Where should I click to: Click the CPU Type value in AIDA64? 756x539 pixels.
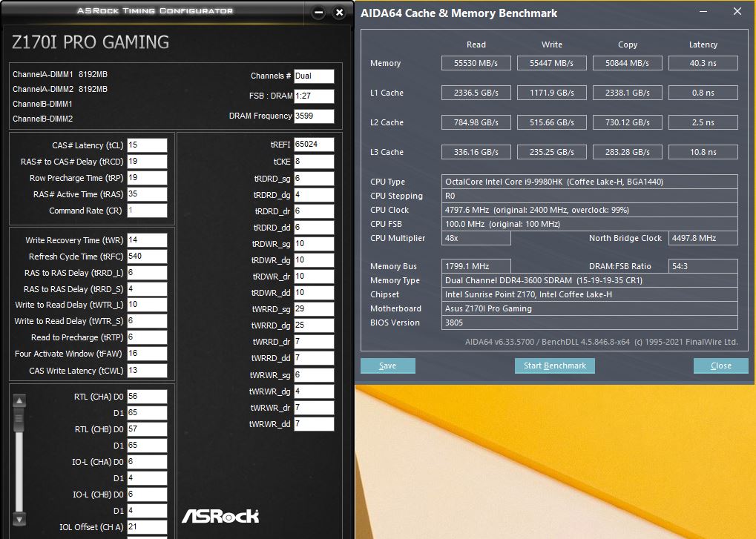click(x=590, y=182)
